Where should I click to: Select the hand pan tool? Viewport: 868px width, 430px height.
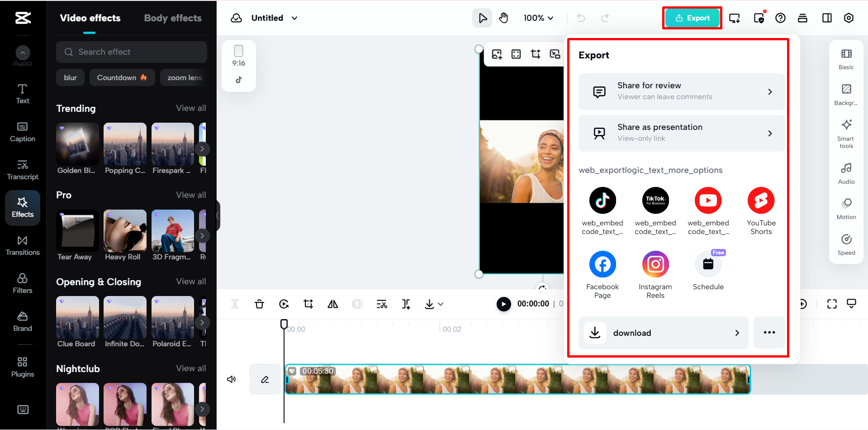503,18
